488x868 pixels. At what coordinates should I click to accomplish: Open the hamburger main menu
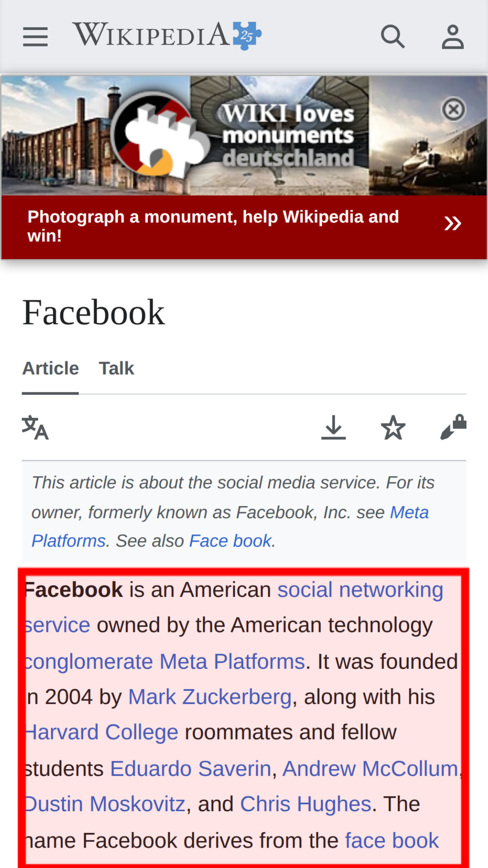35,36
